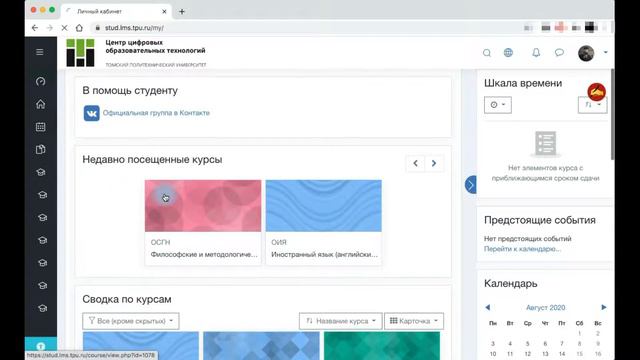Open the calendar icon in sidebar
Viewport: 640px width, 360px height.
point(40,127)
